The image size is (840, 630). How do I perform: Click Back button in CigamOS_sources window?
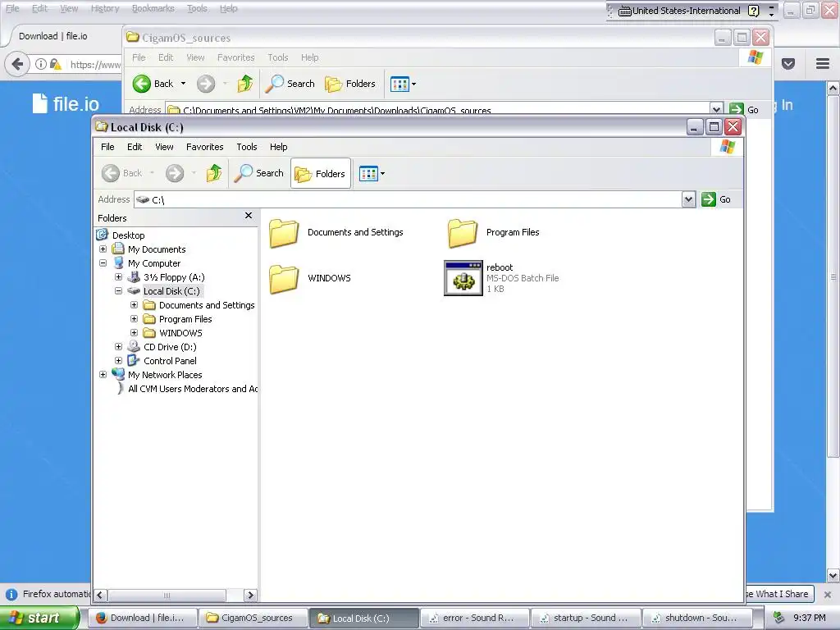(x=153, y=84)
